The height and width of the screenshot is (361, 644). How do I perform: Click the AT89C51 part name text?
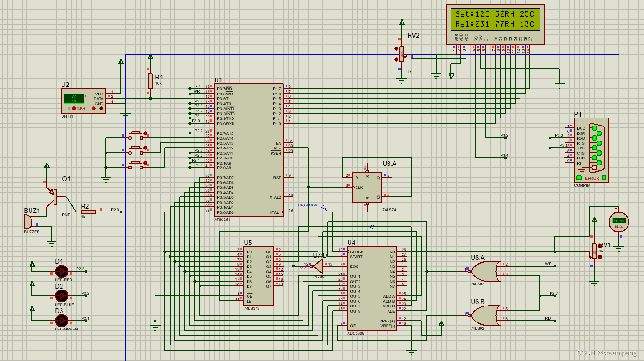(x=222, y=220)
